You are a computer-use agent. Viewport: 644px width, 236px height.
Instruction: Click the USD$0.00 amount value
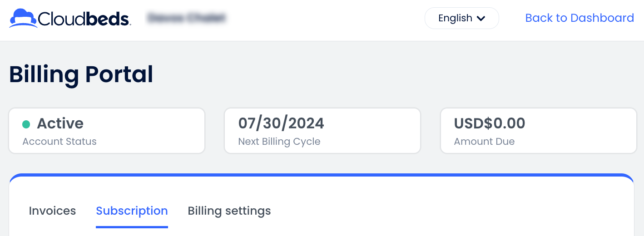490,123
